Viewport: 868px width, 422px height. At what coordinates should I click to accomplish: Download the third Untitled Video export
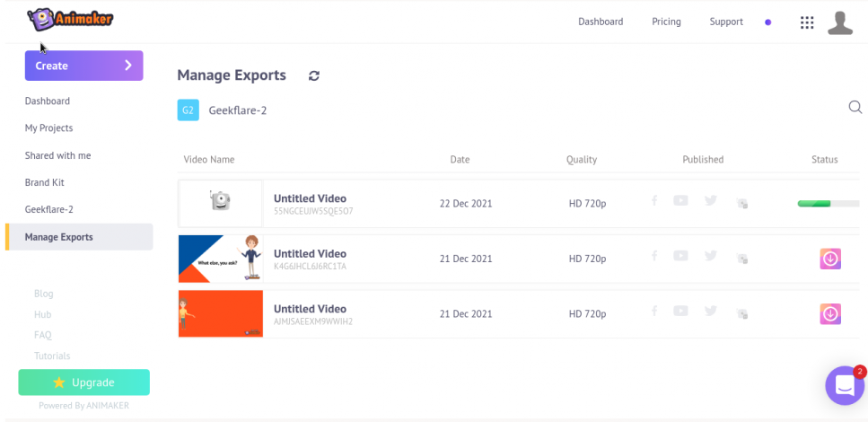830,314
